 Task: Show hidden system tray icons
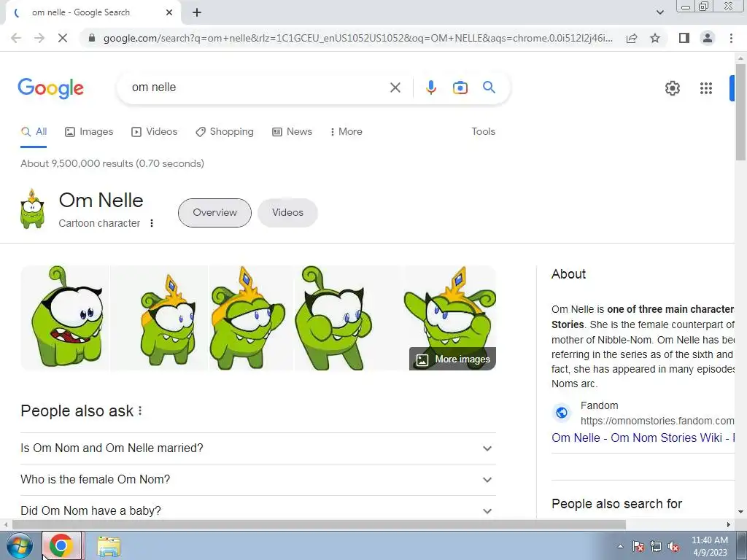click(x=620, y=546)
